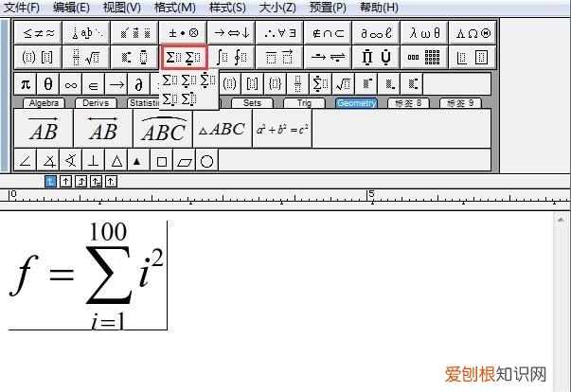
Task: Insert the square root template from small bar
Action: pyautogui.click(x=343, y=84)
